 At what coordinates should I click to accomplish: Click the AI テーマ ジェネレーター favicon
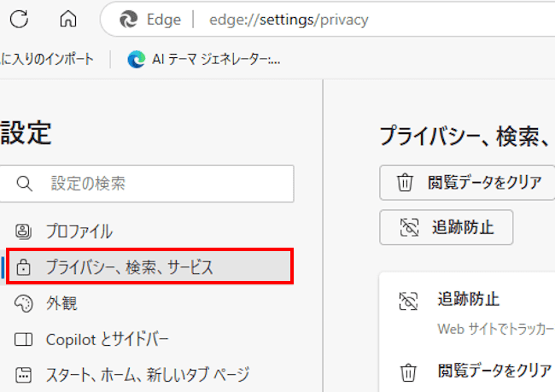coord(137,59)
